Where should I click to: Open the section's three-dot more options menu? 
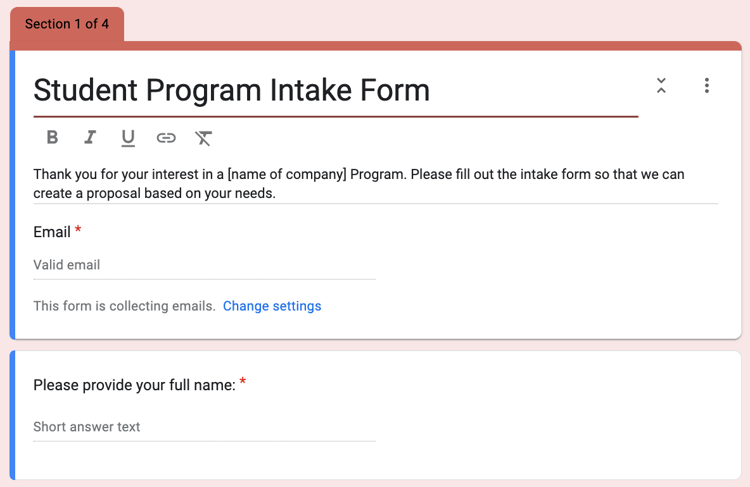click(x=707, y=86)
